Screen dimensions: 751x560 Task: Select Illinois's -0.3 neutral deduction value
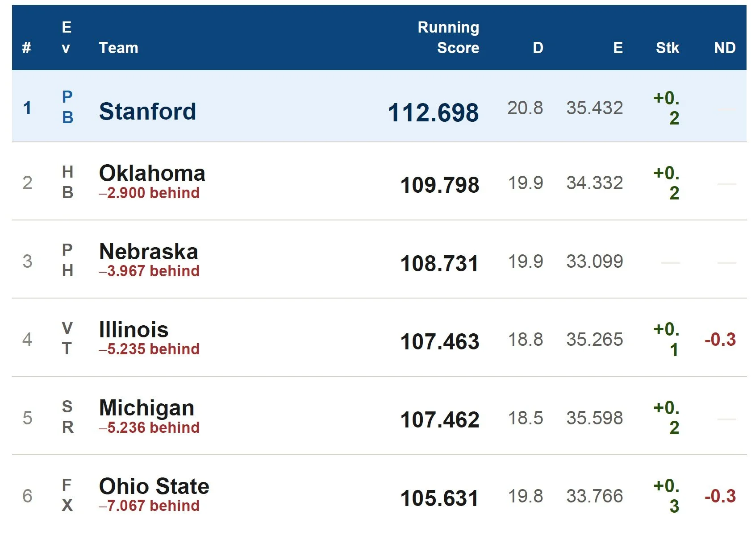click(x=720, y=340)
